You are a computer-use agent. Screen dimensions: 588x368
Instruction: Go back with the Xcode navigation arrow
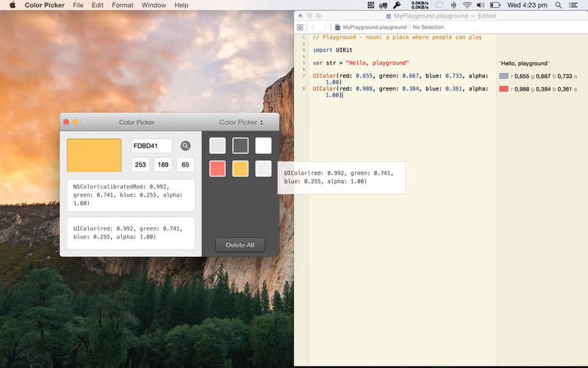314,26
